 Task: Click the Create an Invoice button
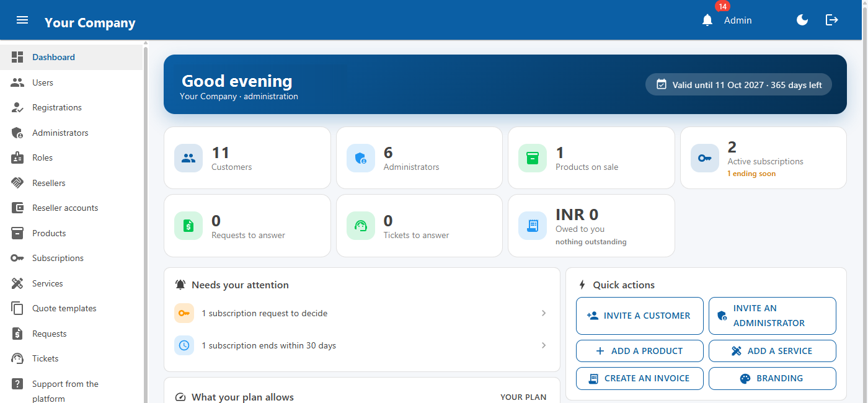640,378
